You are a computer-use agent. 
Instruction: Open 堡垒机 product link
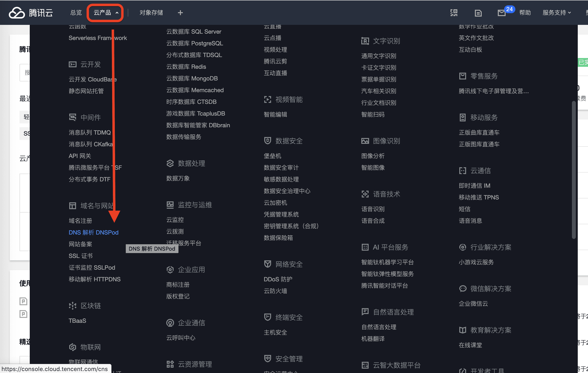(273, 156)
